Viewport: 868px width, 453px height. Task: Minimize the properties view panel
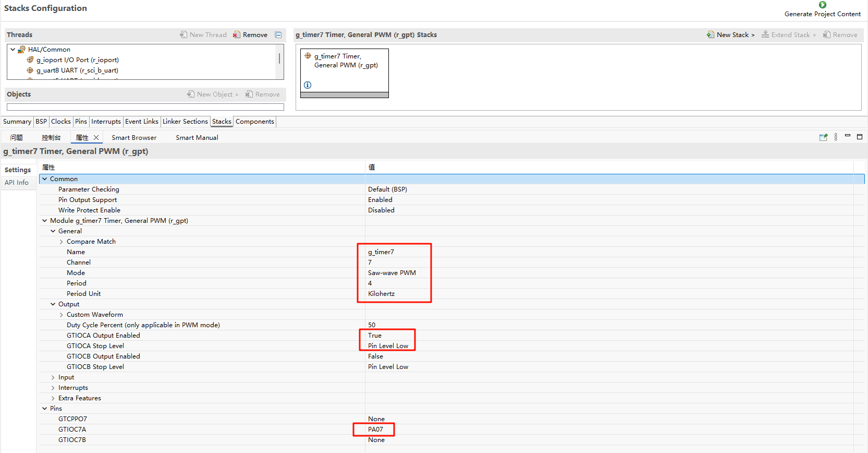848,136
